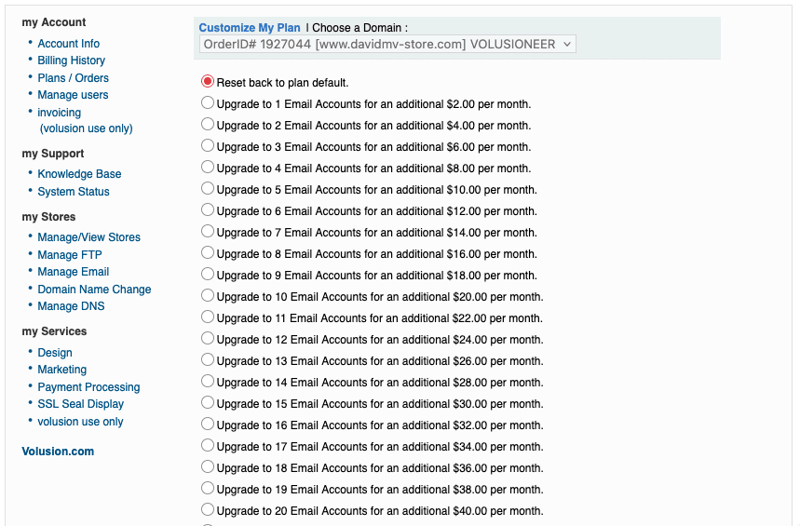Open Manage DNS settings link

coord(71,306)
